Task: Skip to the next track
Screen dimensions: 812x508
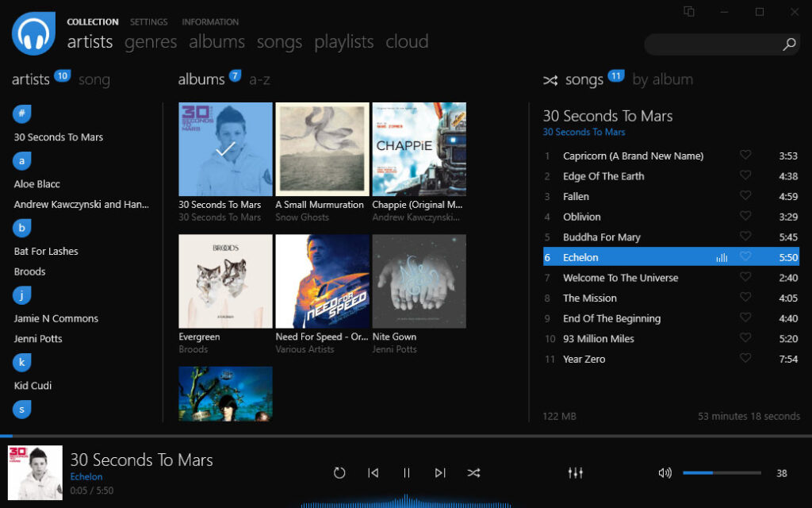Action: tap(440, 472)
